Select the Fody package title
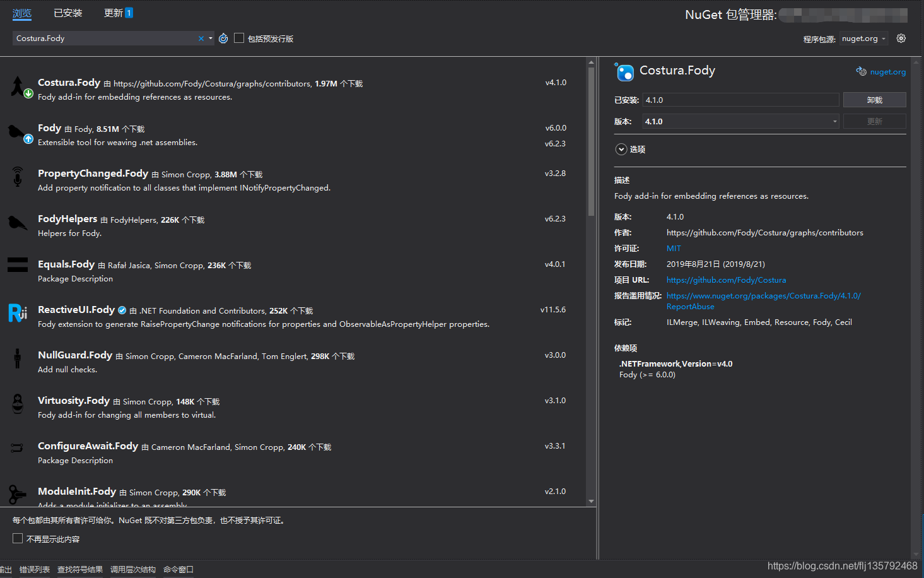This screenshot has height=578, width=924. pos(49,127)
